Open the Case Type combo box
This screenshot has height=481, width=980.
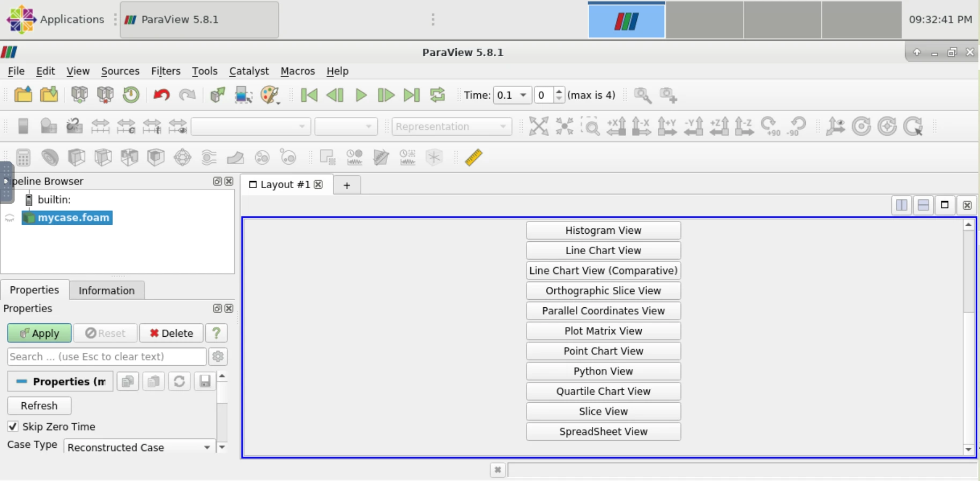pos(139,447)
